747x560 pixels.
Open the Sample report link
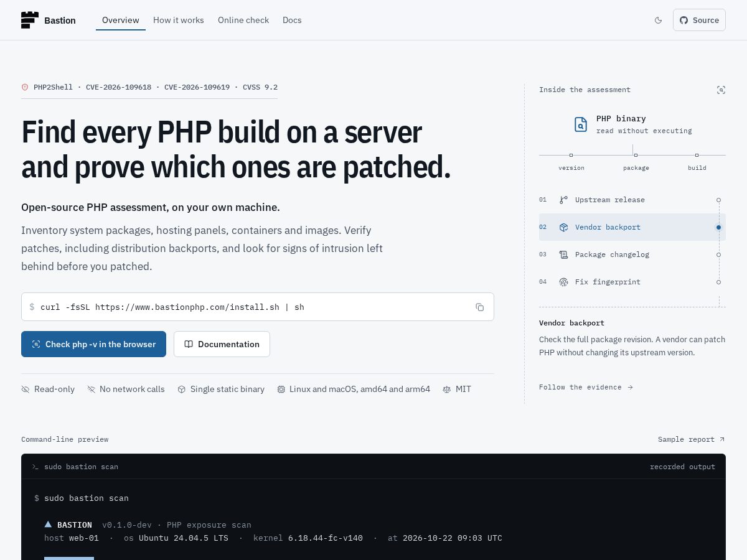[x=691, y=439]
